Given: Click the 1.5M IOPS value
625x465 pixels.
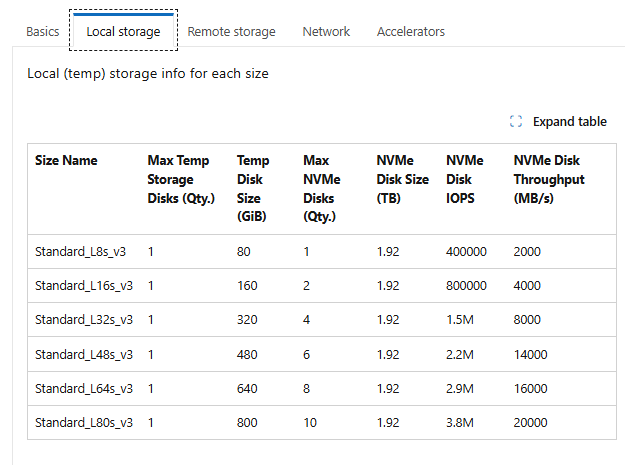Looking at the screenshot, I should pyautogui.click(x=460, y=320).
